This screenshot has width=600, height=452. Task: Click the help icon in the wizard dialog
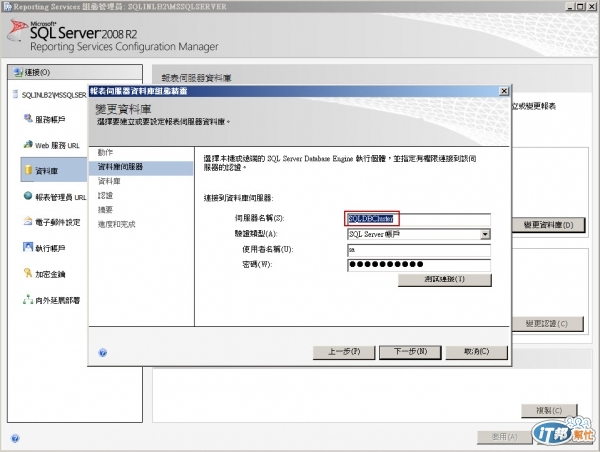click(103, 352)
